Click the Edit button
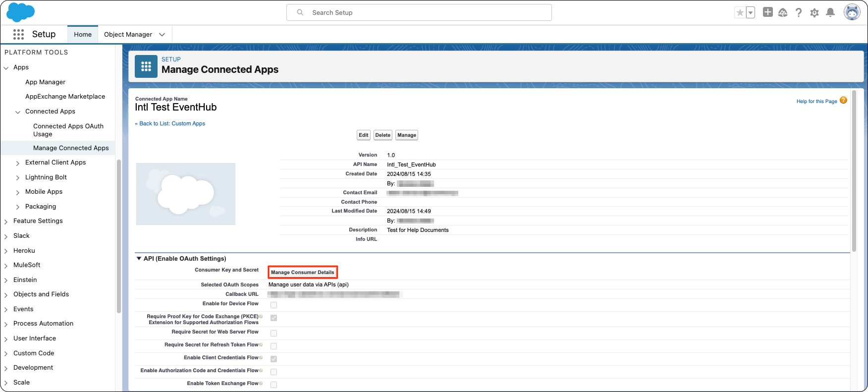 tap(364, 135)
